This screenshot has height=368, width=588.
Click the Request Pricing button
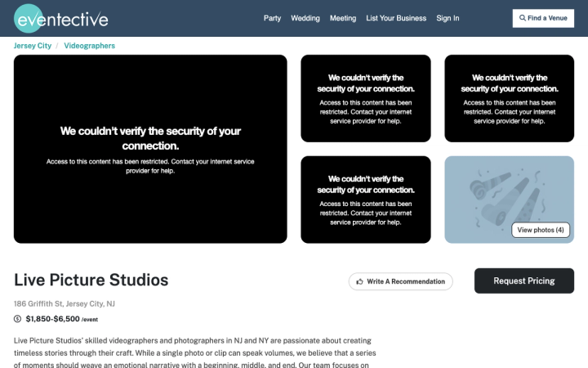(523, 280)
